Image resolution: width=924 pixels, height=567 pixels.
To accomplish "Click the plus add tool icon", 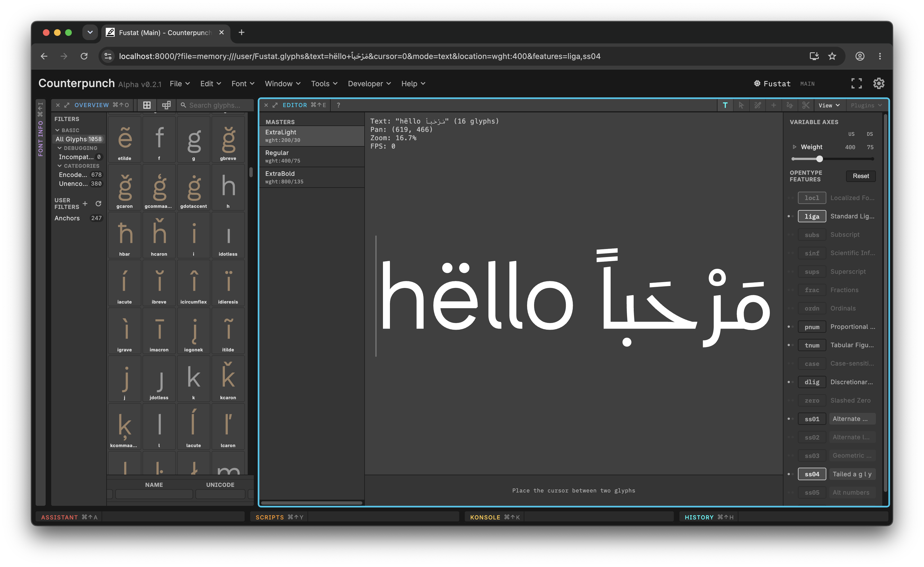I will pos(773,105).
